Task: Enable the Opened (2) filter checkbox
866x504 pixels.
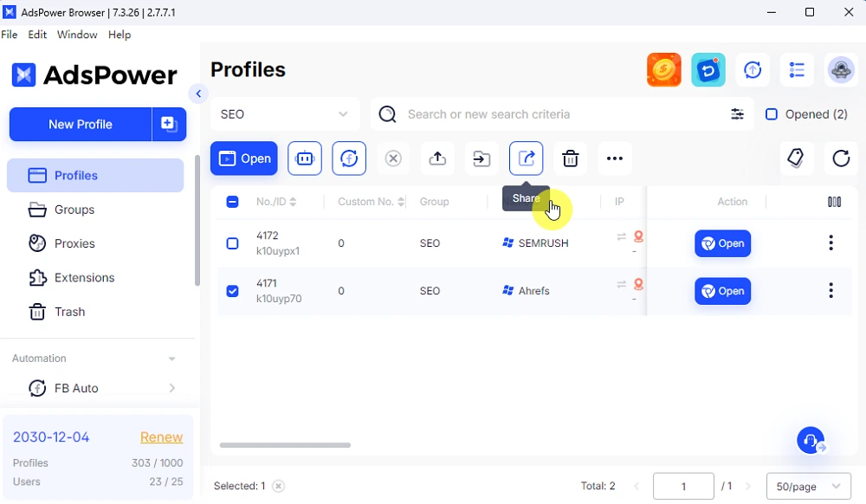Action: (772, 114)
